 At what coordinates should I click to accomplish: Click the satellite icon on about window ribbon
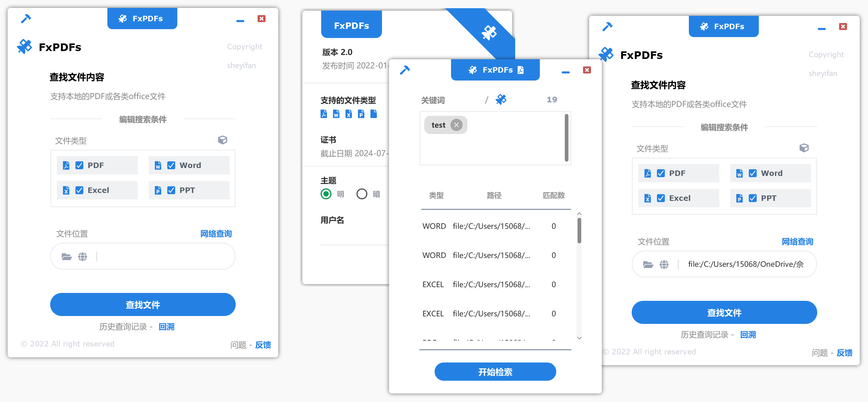tap(489, 33)
